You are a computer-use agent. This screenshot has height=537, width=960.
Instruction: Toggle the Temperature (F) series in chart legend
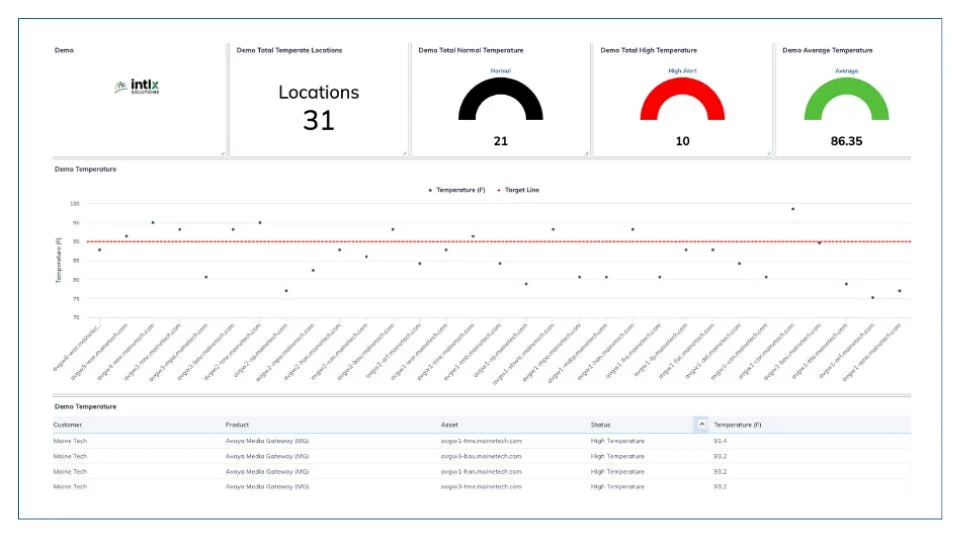coord(457,190)
